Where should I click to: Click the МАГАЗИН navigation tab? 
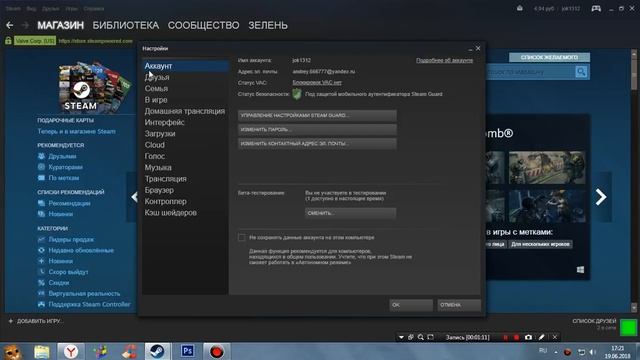(x=60, y=25)
